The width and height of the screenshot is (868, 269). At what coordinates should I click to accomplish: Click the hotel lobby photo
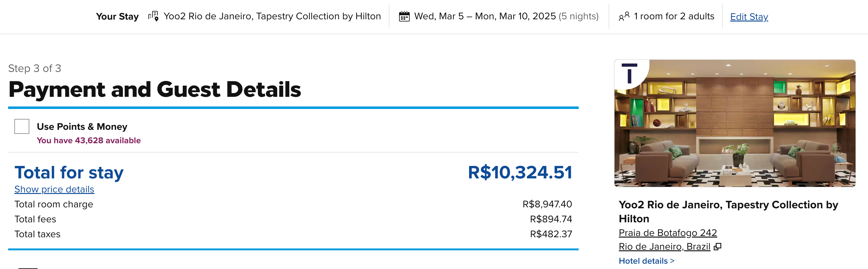[735, 123]
